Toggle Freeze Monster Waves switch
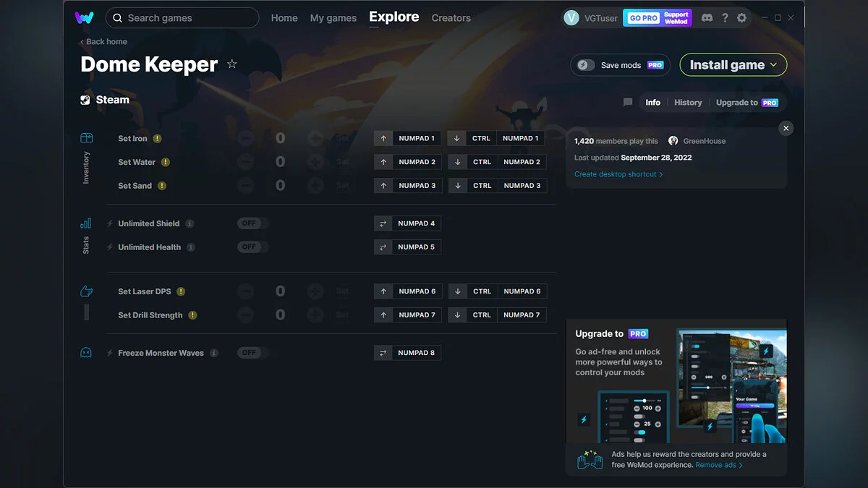The height and width of the screenshot is (488, 868). 252,353
